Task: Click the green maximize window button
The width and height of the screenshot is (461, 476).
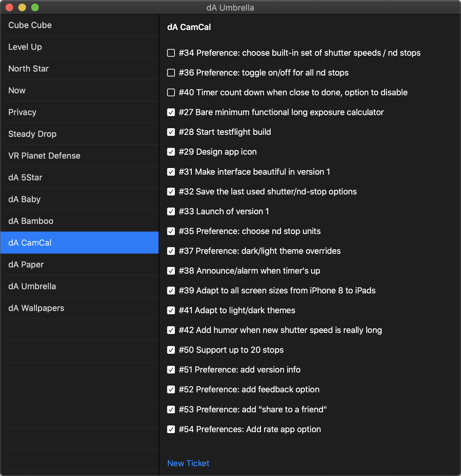Action: (x=35, y=7)
